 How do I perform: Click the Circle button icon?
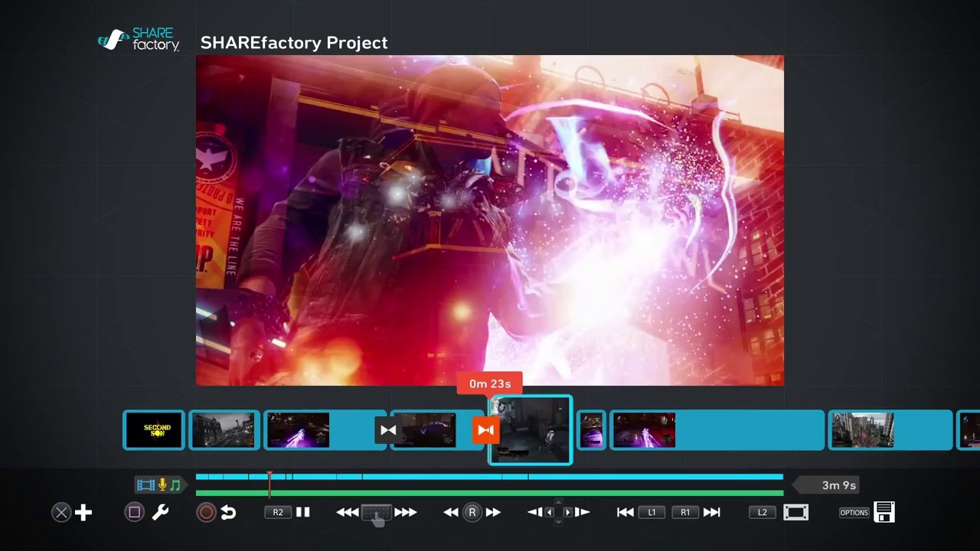tap(206, 513)
